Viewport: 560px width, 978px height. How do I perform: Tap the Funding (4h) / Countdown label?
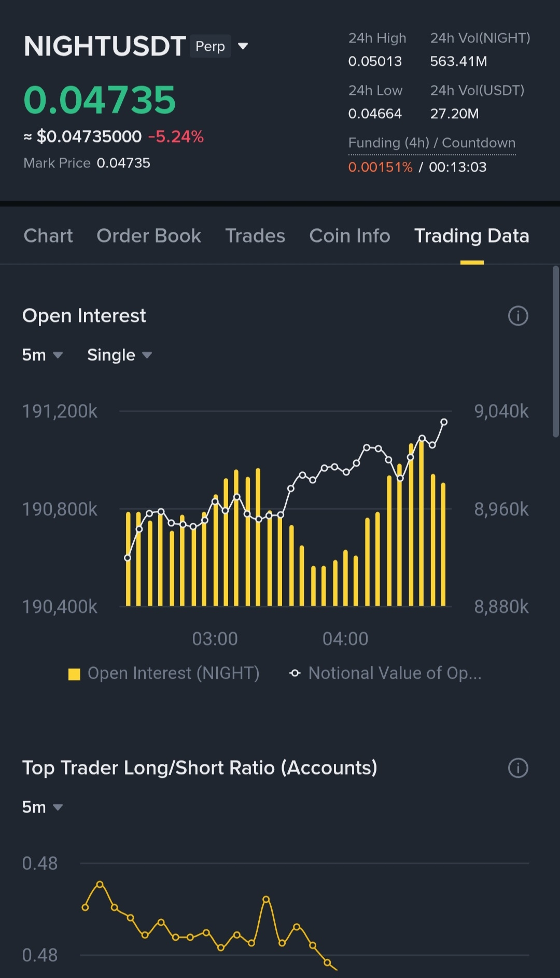click(x=432, y=143)
